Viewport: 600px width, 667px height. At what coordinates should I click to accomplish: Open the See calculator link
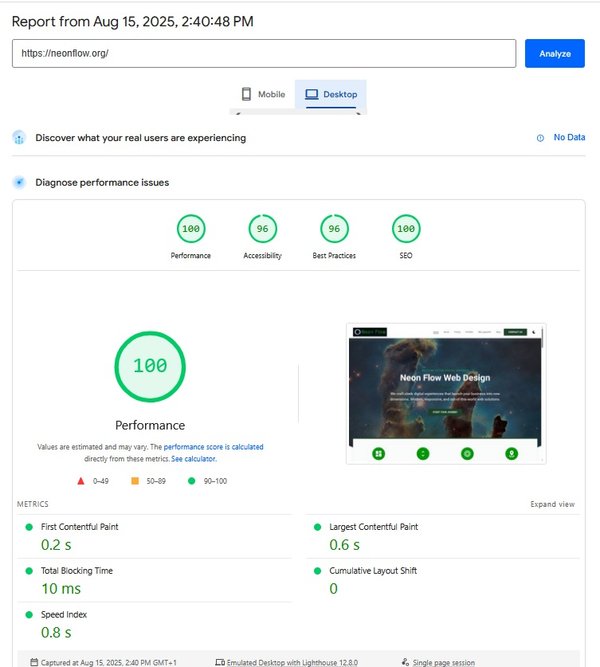point(193,459)
